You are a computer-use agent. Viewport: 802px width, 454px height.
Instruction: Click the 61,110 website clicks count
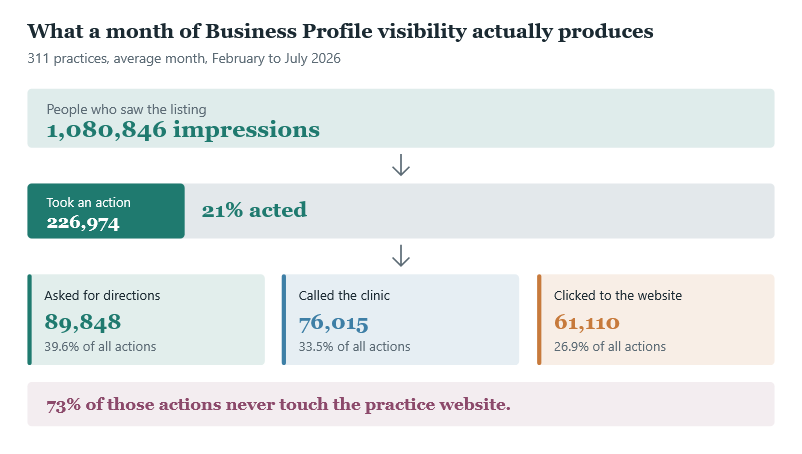point(587,322)
